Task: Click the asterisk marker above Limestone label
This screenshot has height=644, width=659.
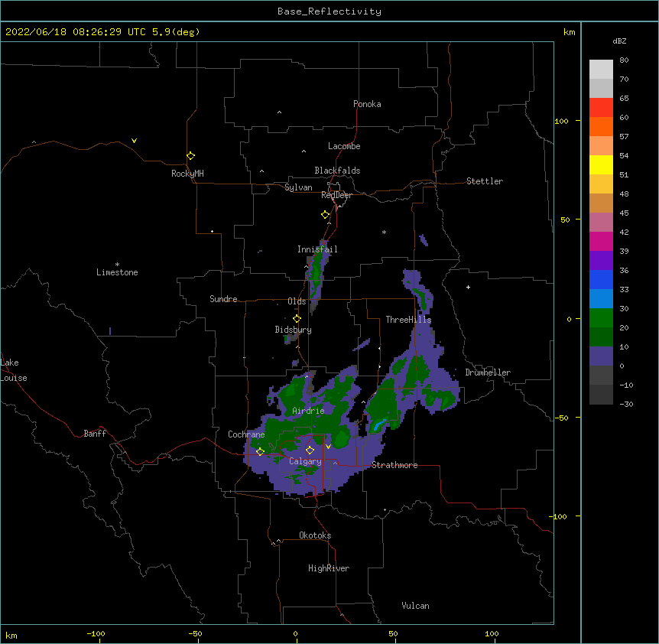Action: coord(117,265)
